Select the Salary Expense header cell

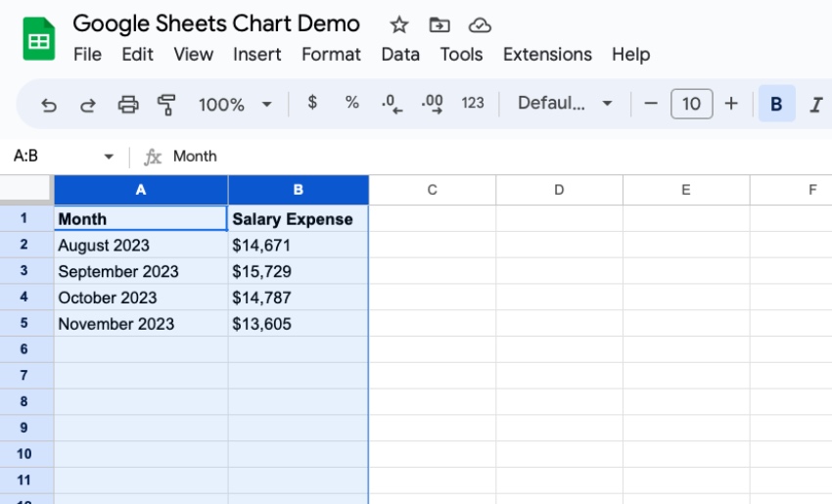click(299, 218)
